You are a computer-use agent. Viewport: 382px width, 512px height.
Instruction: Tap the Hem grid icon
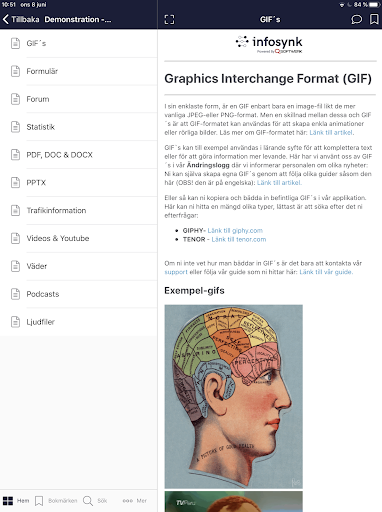8,501
